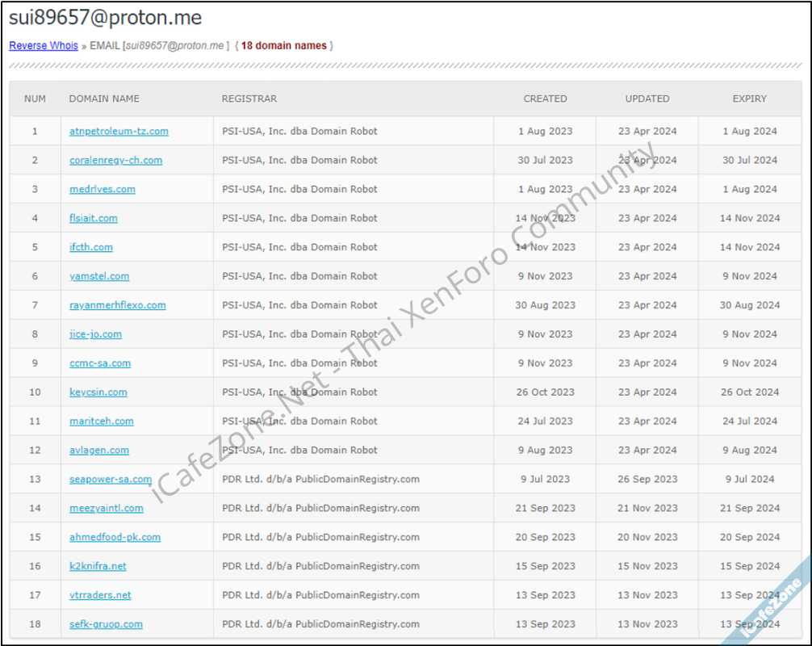The image size is (812, 646).
Task: Open the yamstel.com domain link
Action: [x=98, y=276]
